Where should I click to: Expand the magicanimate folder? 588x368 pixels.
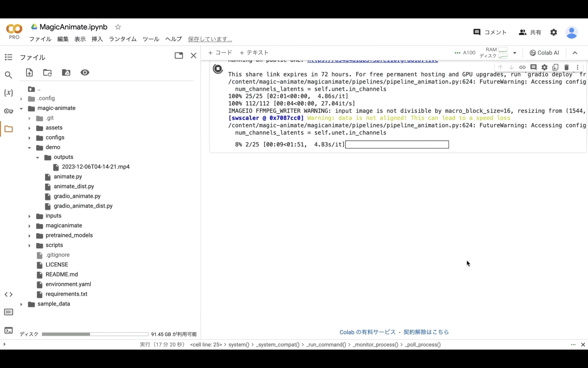(x=29, y=226)
